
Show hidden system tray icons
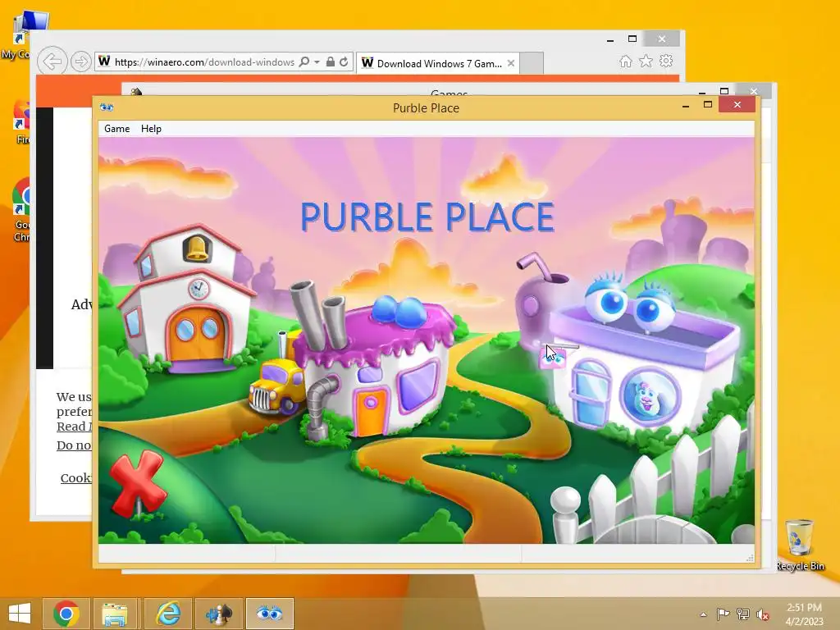click(703, 614)
